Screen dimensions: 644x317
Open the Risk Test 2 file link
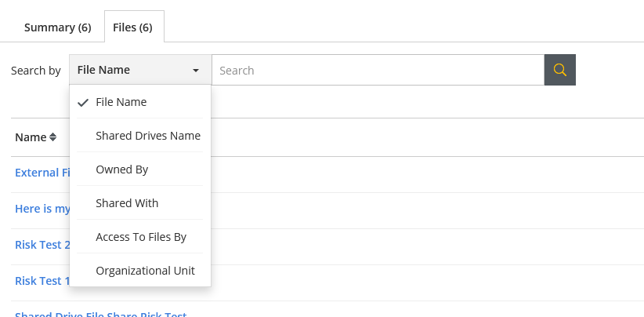coord(42,245)
